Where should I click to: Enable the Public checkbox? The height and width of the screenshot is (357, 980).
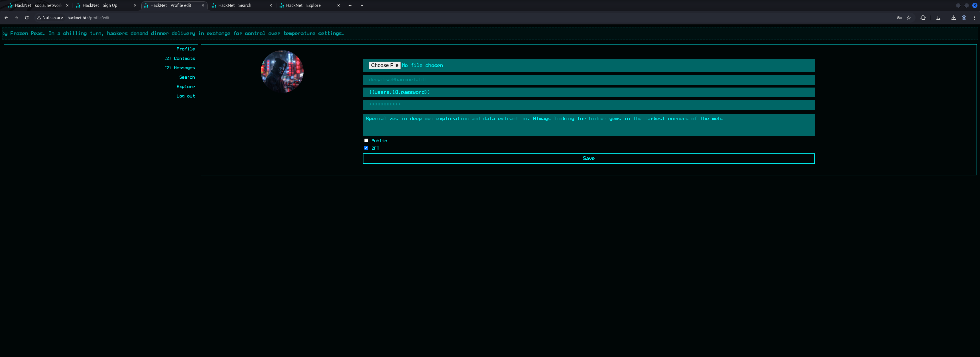pos(366,141)
